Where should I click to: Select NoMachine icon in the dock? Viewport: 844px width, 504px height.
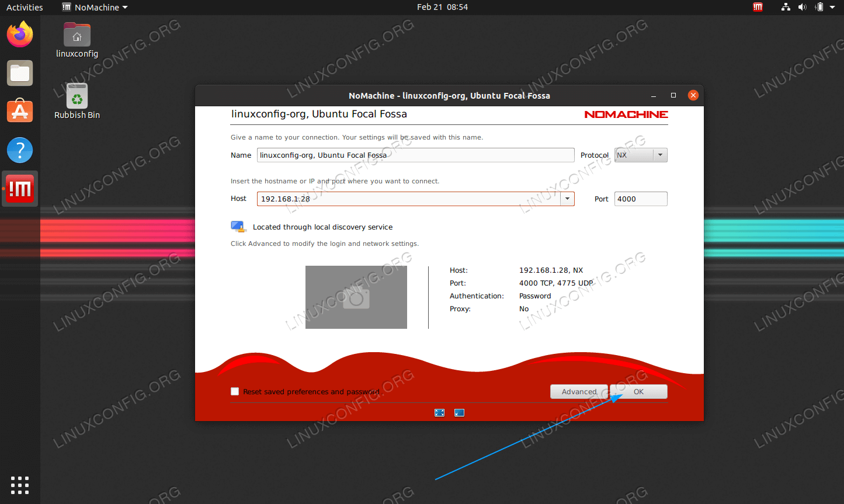pyautogui.click(x=20, y=189)
